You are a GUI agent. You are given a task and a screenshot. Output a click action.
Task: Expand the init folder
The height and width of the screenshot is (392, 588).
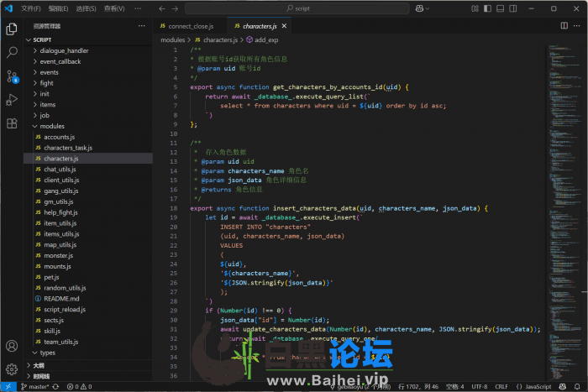tap(88, 94)
